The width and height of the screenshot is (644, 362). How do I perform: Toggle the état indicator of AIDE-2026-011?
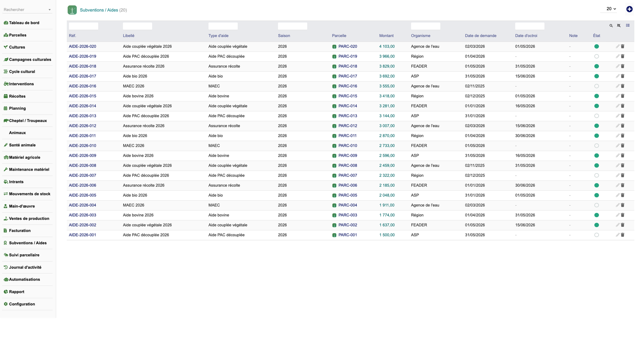point(596,136)
